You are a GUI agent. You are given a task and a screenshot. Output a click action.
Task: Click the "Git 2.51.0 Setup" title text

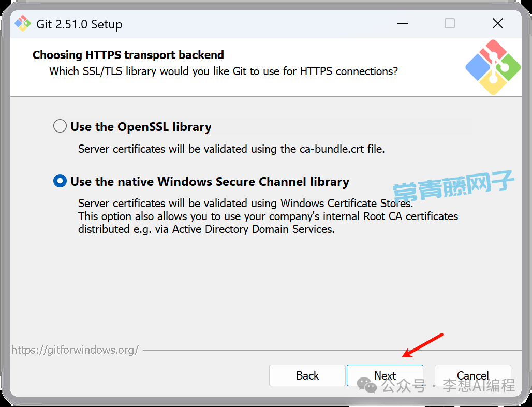point(79,24)
